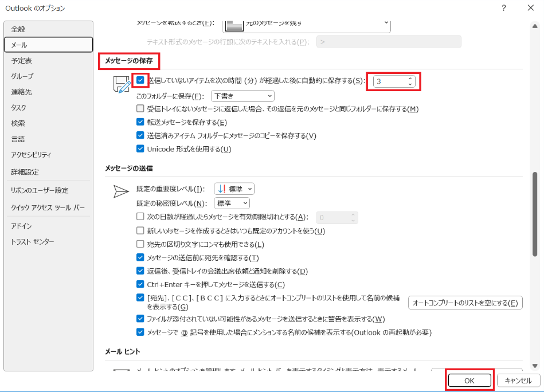Enable saving replies in same folder checkbox

coord(140,108)
